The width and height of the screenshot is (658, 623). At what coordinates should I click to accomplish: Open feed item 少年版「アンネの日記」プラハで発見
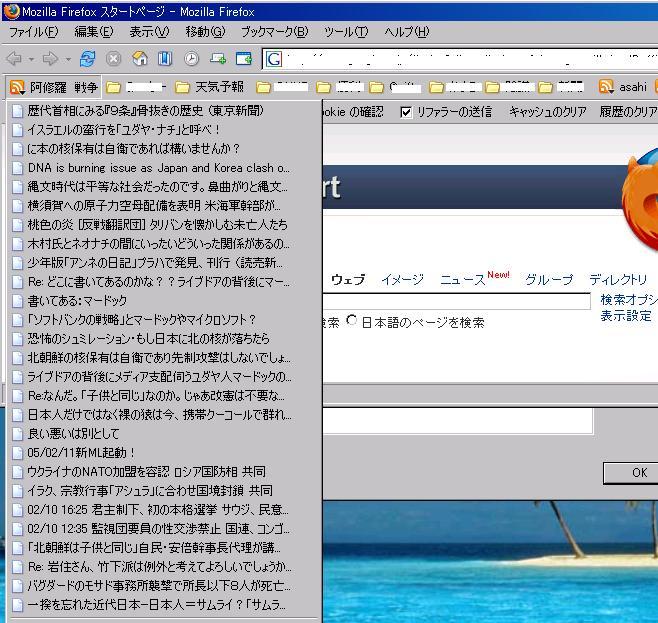click(x=164, y=263)
